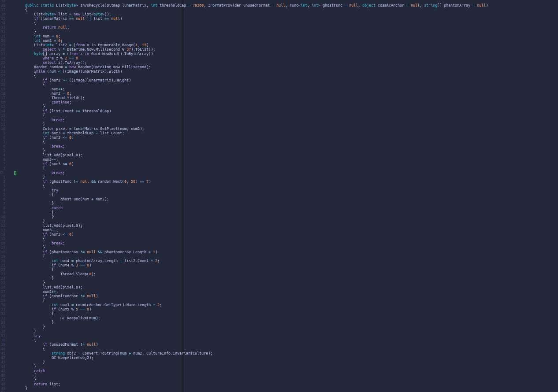The width and height of the screenshot is (558, 392).
Task: Click 'if (list.Count >= thresholdCap)' condition
Action: pyautogui.click(x=77, y=111)
